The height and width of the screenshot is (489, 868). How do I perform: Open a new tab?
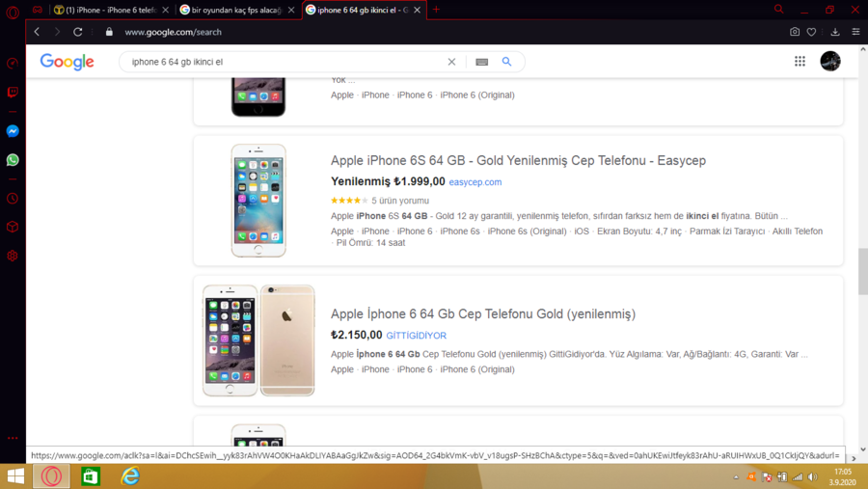click(x=436, y=10)
